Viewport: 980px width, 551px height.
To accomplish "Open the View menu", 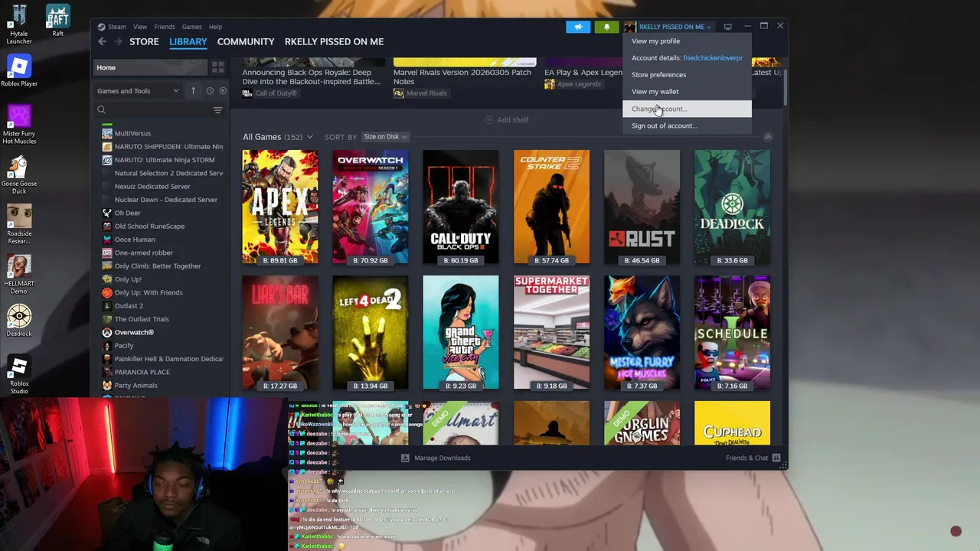I will tap(140, 27).
